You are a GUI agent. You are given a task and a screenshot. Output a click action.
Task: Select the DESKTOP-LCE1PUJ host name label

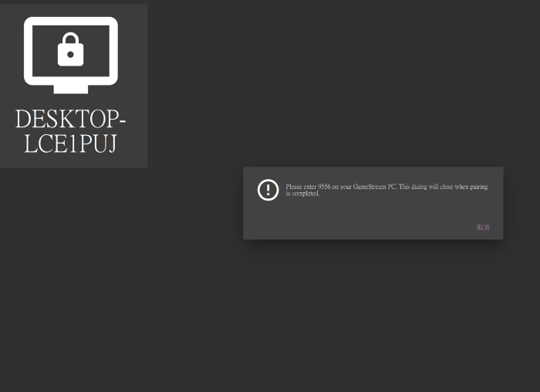pyautogui.click(x=70, y=131)
